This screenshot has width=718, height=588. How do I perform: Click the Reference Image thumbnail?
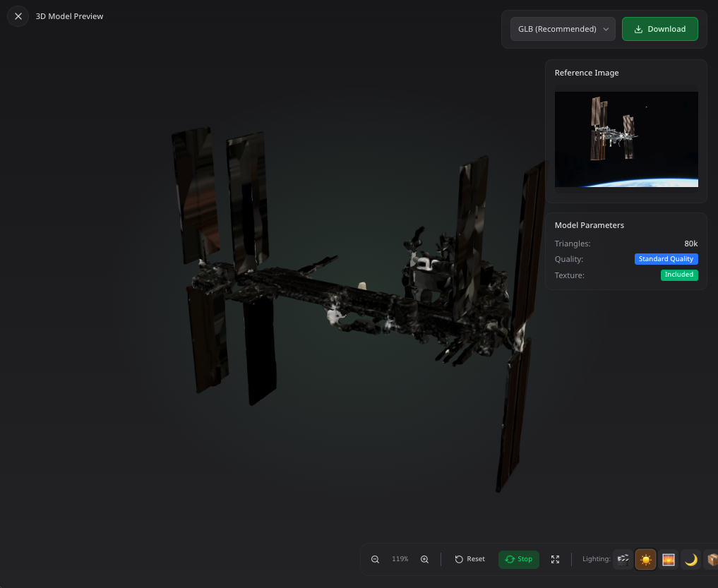626,139
